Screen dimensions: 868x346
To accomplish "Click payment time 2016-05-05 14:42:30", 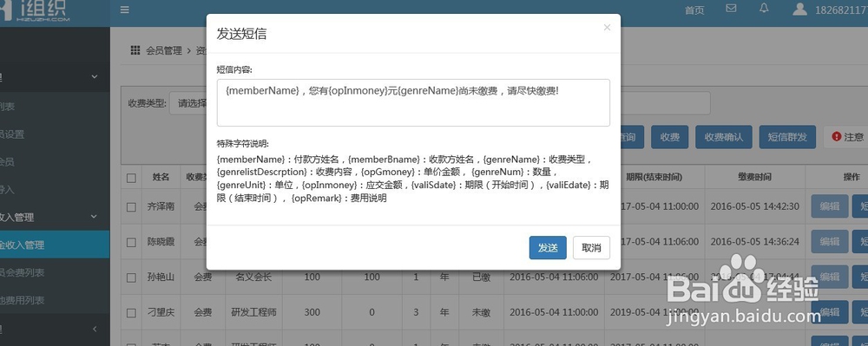I will point(754,206).
